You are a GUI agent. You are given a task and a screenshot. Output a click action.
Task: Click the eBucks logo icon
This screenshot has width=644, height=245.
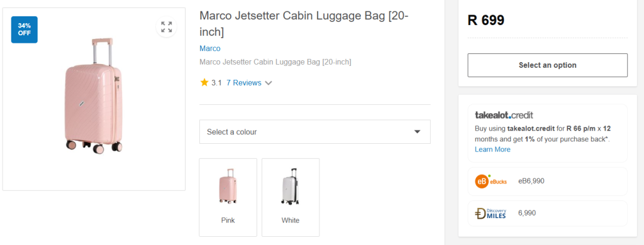point(491,181)
